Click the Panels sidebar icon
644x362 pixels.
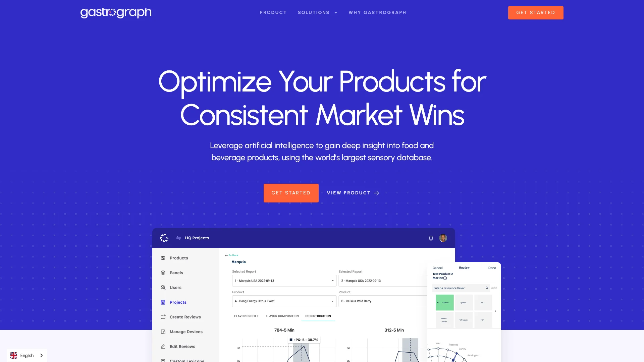point(163,273)
